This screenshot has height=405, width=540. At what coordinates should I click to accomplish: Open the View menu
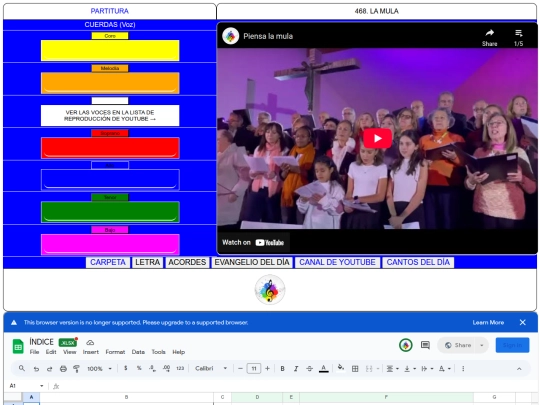(70, 352)
